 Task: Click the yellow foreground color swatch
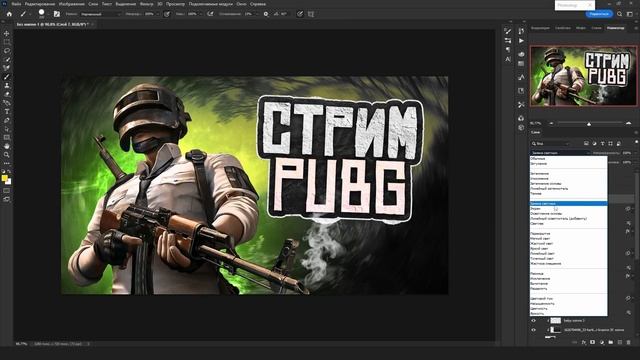[4, 178]
